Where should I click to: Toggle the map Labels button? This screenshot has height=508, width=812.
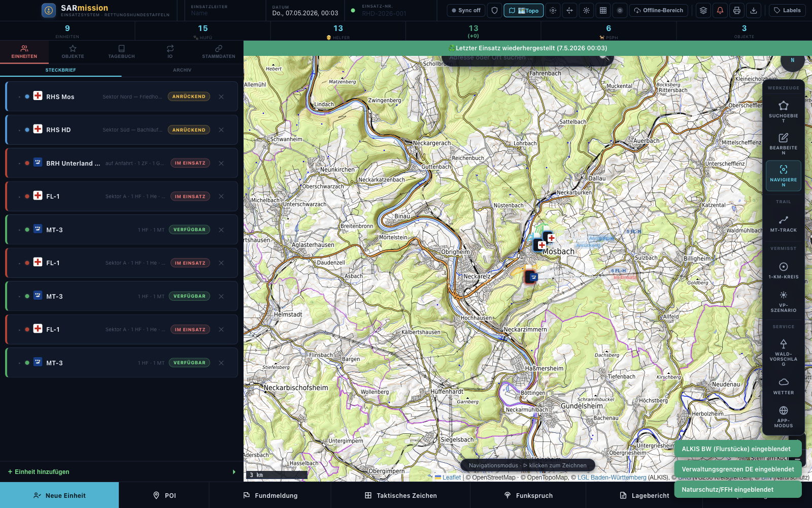787,10
